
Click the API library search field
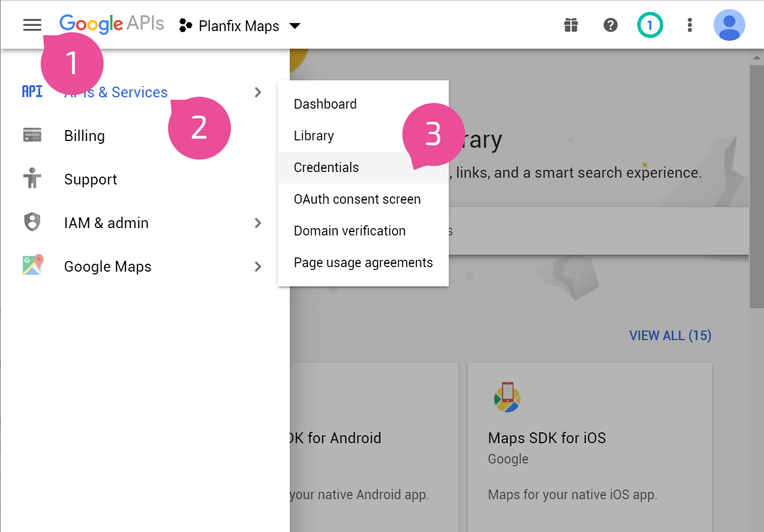coord(599,231)
